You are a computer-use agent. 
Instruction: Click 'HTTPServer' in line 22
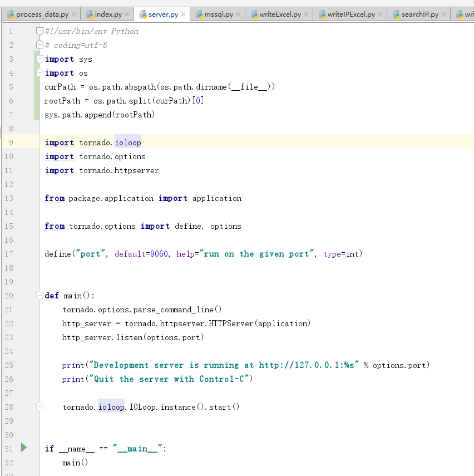pyautogui.click(x=231, y=323)
